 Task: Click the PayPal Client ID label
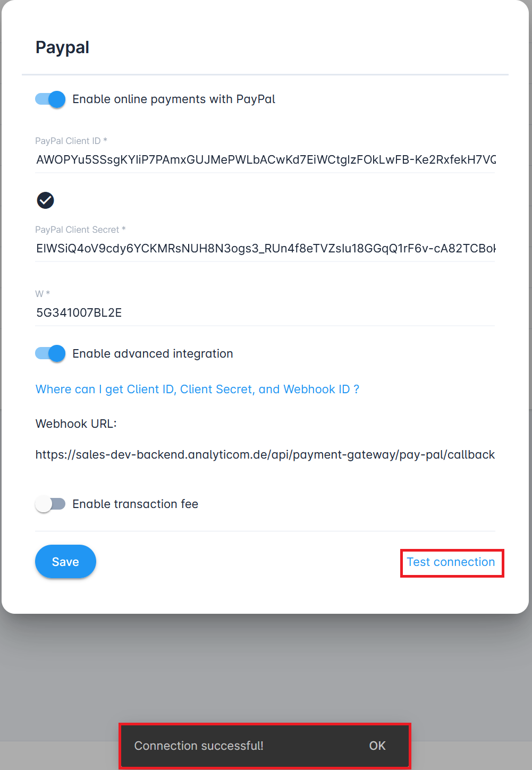[x=71, y=140]
